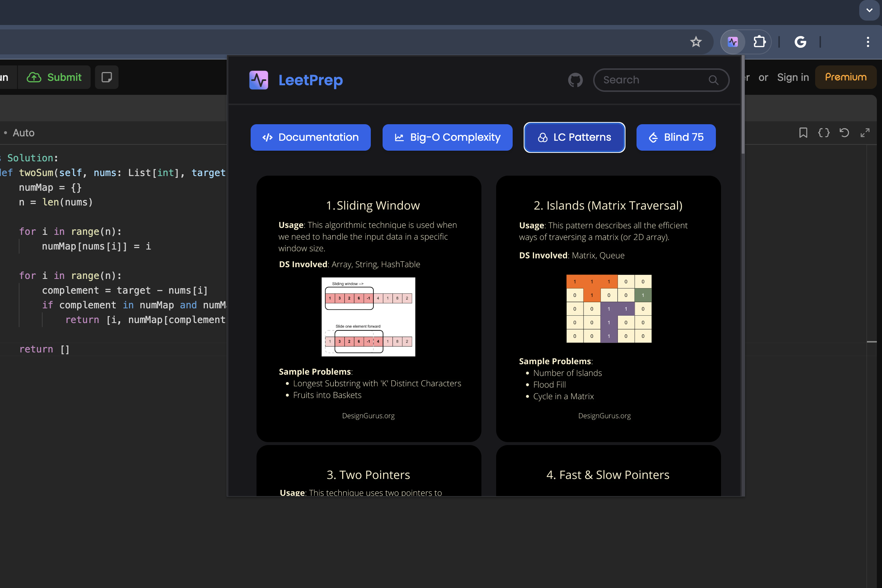Click 'Cycle in a Matrix' sample problem

point(563,396)
